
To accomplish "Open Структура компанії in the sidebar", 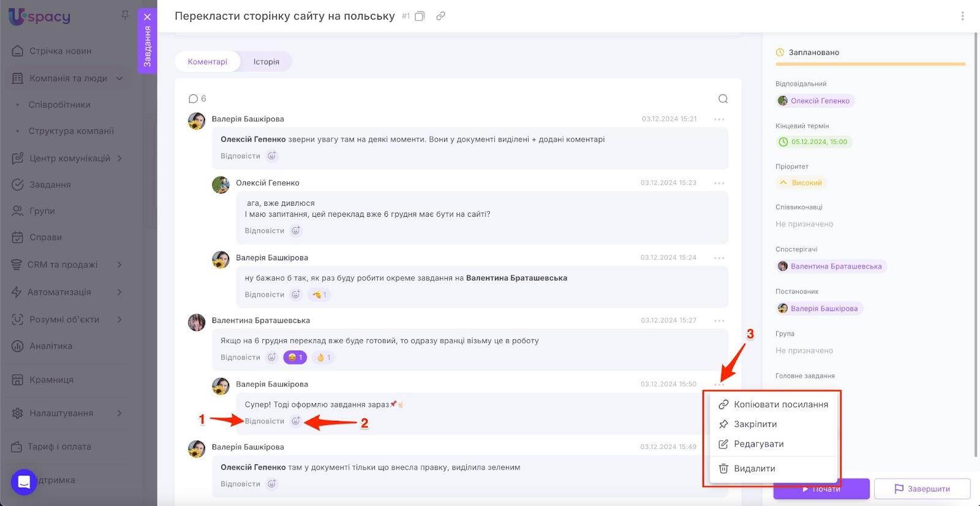I will pos(71,131).
